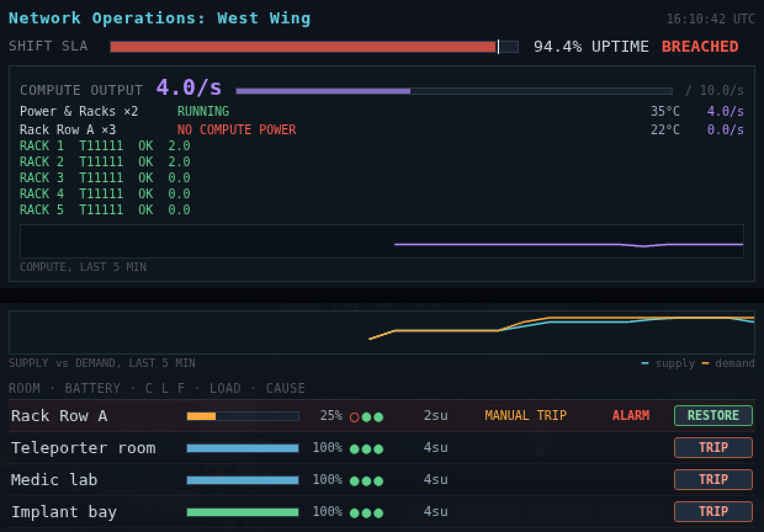Screen dimensions: 764x532
Task: Select the RACK 5 row
Action: [105, 210]
